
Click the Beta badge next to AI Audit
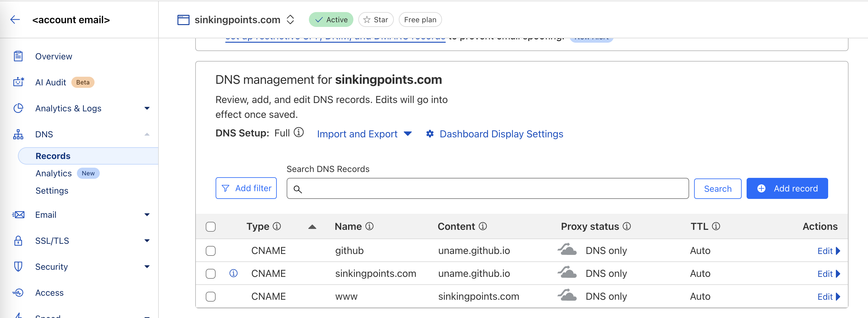click(x=83, y=82)
